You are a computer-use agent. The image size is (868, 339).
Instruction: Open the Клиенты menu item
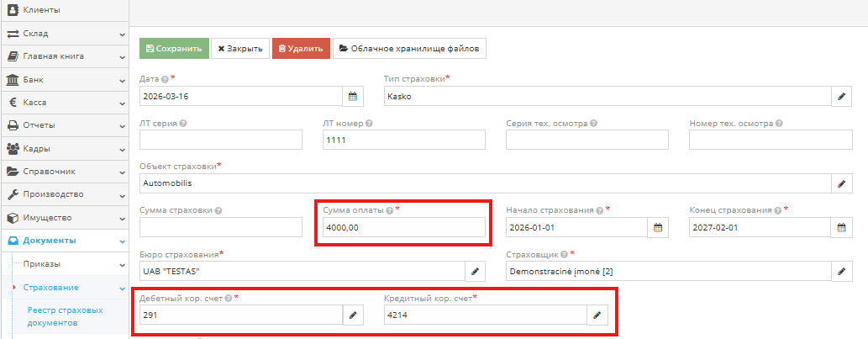point(63,10)
